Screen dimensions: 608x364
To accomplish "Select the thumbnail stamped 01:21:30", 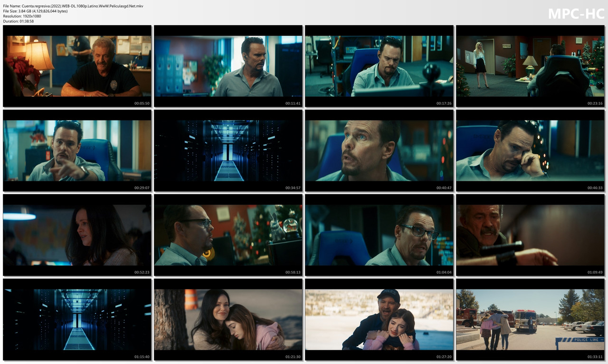I will coord(228,319).
